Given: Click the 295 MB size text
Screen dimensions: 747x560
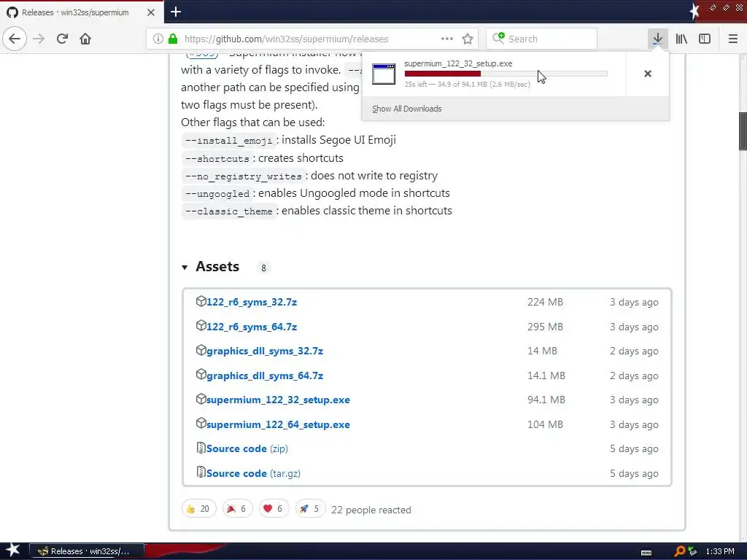Looking at the screenshot, I should pos(545,327).
